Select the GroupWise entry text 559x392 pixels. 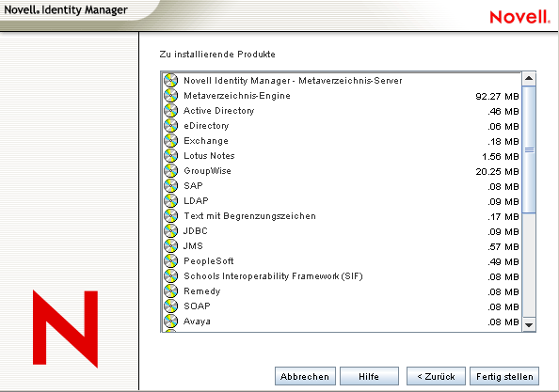[207, 171]
